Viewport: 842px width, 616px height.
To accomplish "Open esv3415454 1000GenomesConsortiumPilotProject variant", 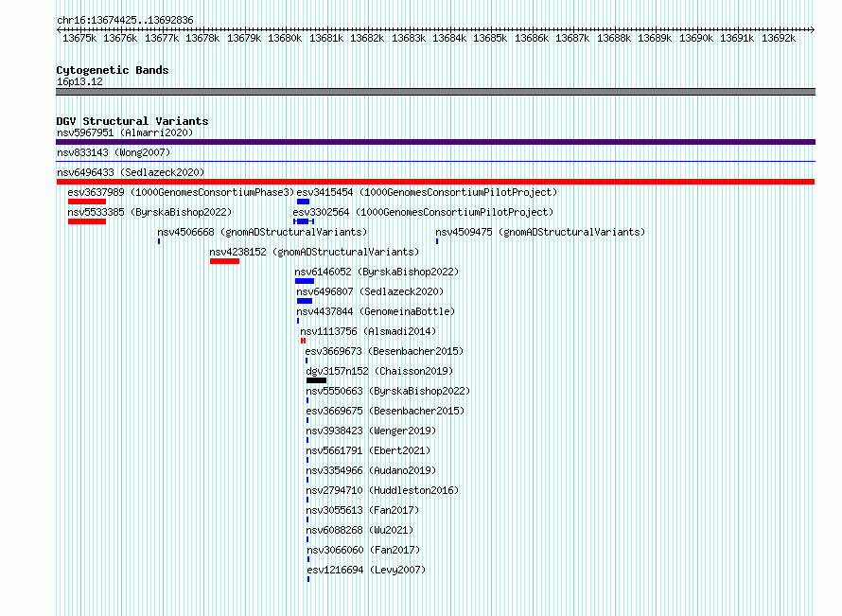I will tap(427, 192).
